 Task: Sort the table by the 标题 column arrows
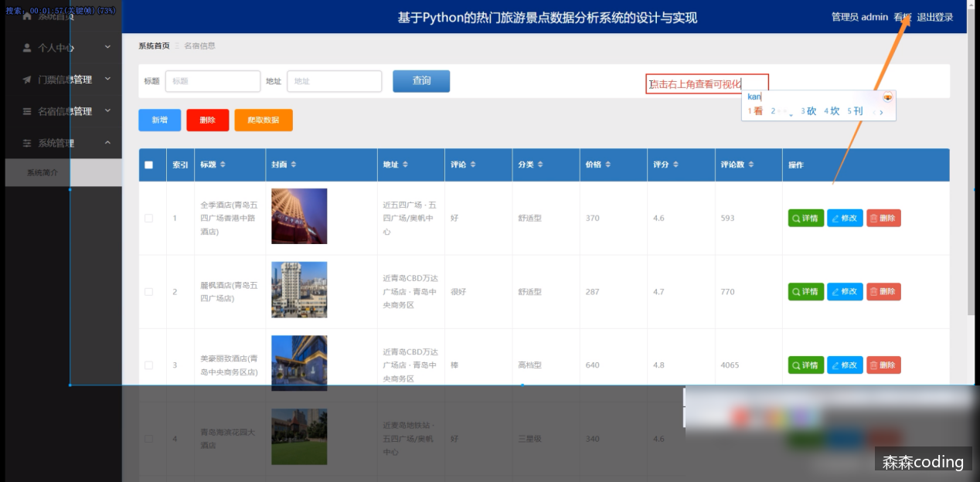223,165
